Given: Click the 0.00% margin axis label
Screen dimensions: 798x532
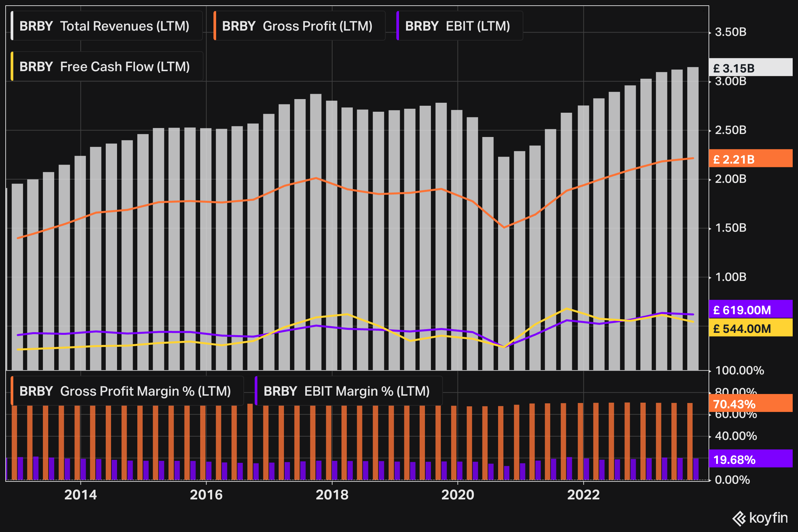Looking at the screenshot, I should pyautogui.click(x=732, y=480).
